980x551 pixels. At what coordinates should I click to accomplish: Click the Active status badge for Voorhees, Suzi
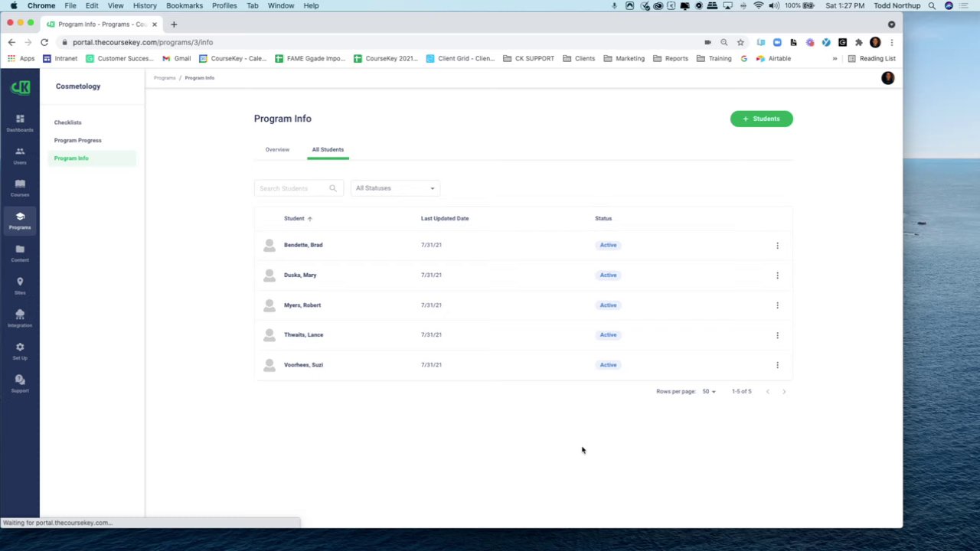tap(608, 365)
